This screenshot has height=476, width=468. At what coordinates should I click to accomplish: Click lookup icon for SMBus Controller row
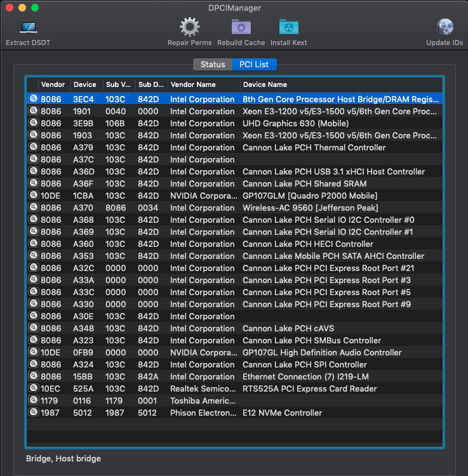pyautogui.click(x=34, y=340)
